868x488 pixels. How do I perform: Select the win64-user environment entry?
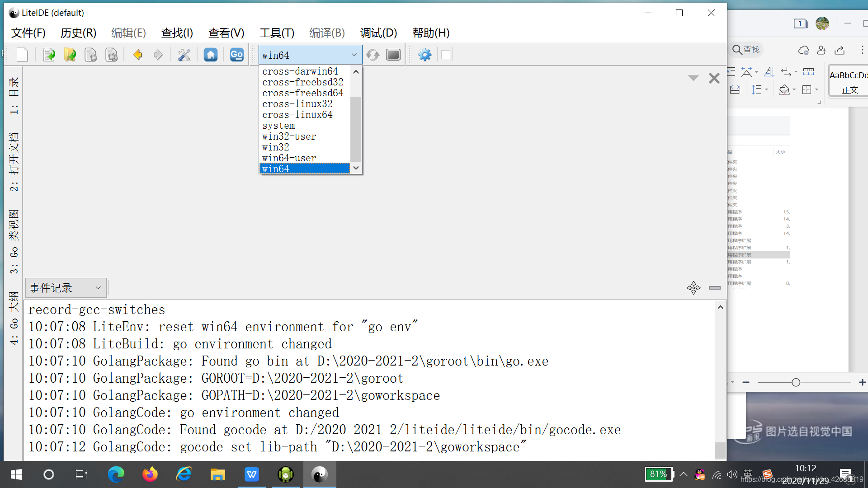click(x=305, y=158)
